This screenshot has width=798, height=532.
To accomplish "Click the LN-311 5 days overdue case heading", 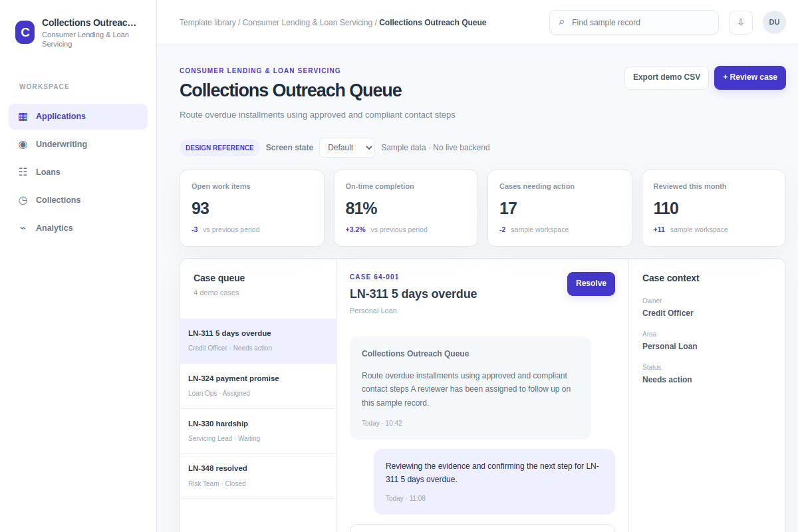I will (414, 294).
